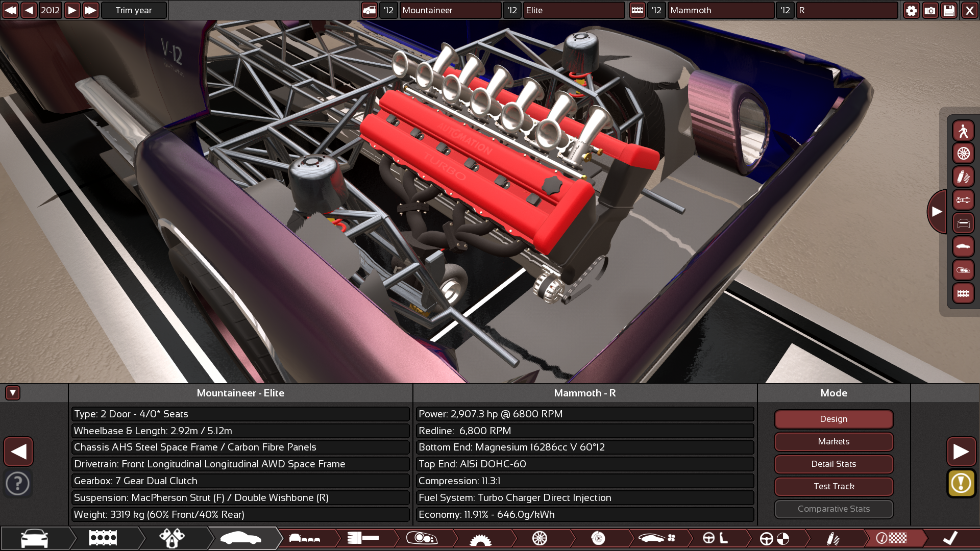Toggle the walking person view icon
The image size is (980, 551).
963,131
